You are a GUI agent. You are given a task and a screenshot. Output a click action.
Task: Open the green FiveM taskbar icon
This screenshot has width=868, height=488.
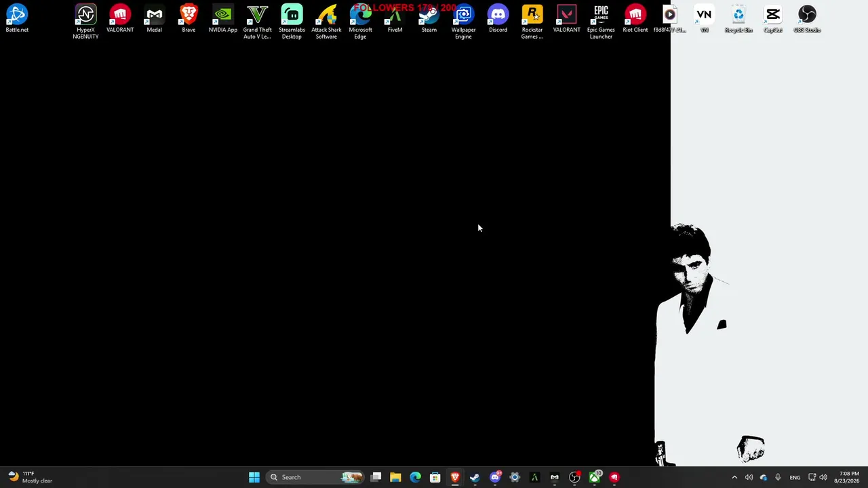[x=534, y=477]
